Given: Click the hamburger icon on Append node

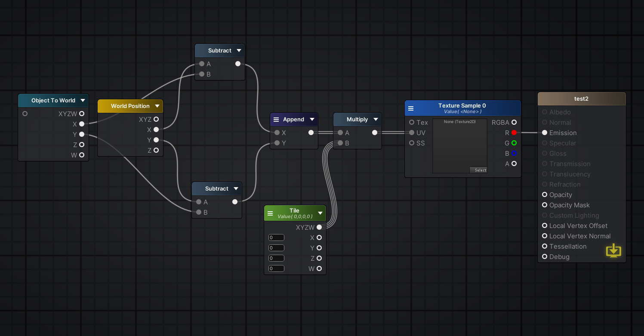Looking at the screenshot, I should 276,120.
